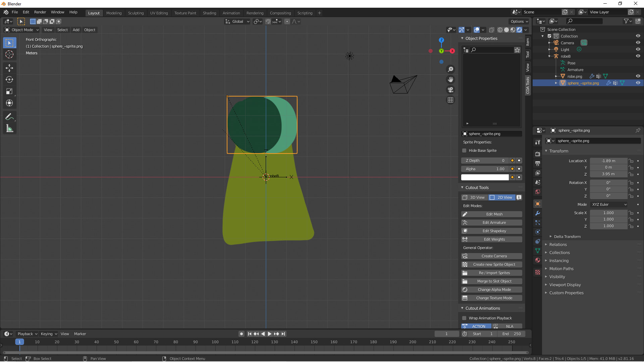Image resolution: width=644 pixels, height=362 pixels.
Task: Open the Render menu
Action: point(40,12)
